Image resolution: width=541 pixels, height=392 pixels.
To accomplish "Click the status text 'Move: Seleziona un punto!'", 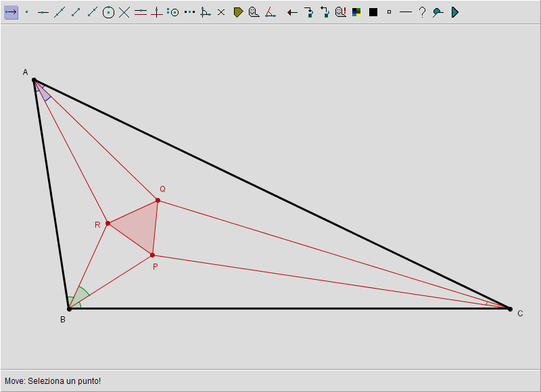I will 53,381.
